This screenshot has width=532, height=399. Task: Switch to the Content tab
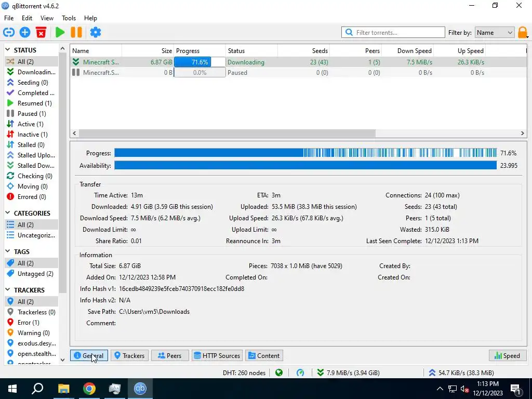pos(264,355)
